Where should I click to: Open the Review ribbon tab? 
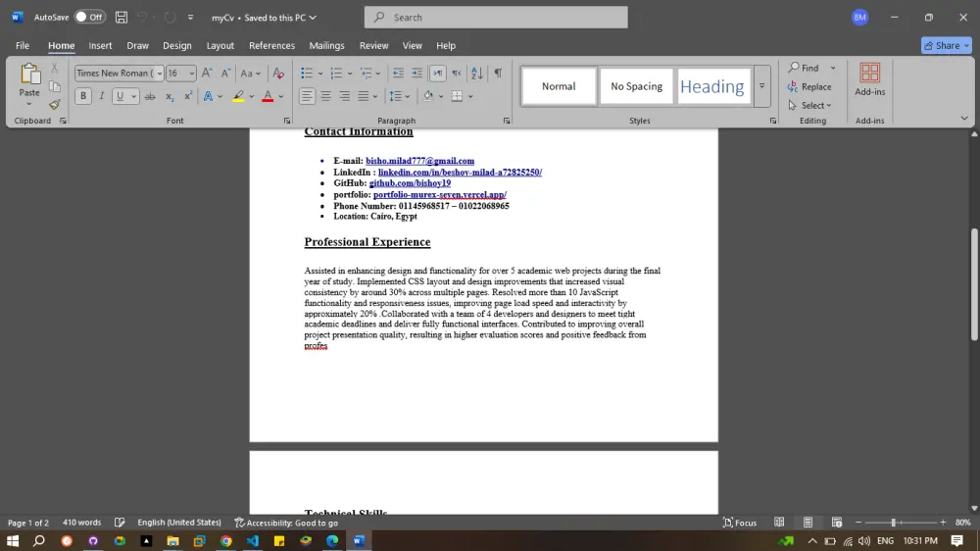pos(373,46)
